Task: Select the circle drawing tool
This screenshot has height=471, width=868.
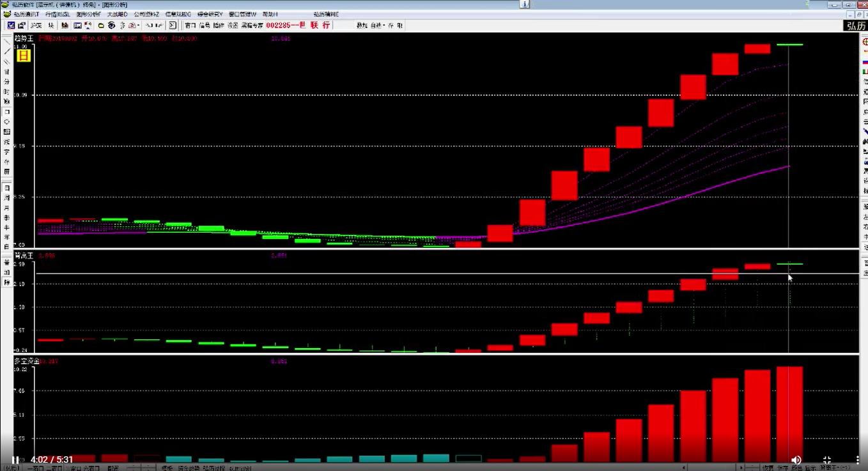Action: (7, 121)
